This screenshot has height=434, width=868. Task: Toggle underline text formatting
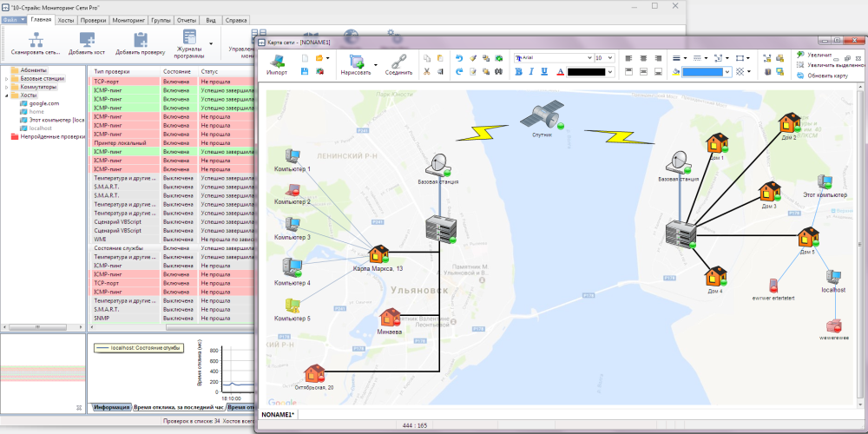pyautogui.click(x=544, y=71)
